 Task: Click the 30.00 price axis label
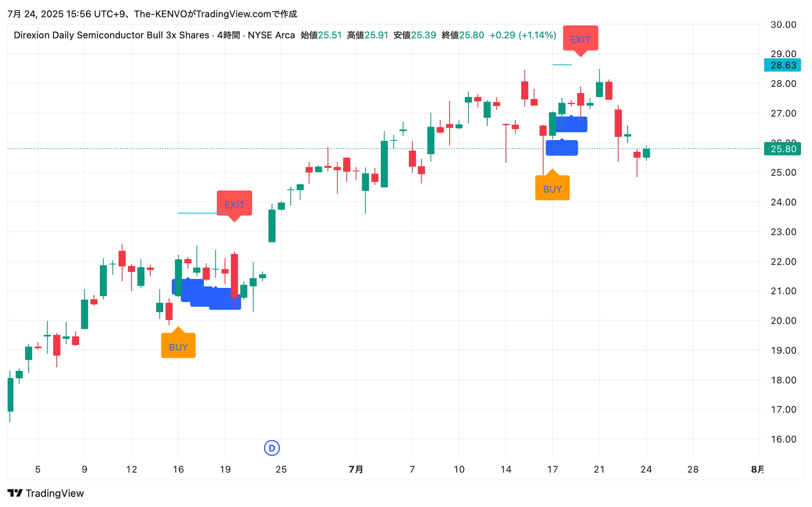(x=783, y=25)
